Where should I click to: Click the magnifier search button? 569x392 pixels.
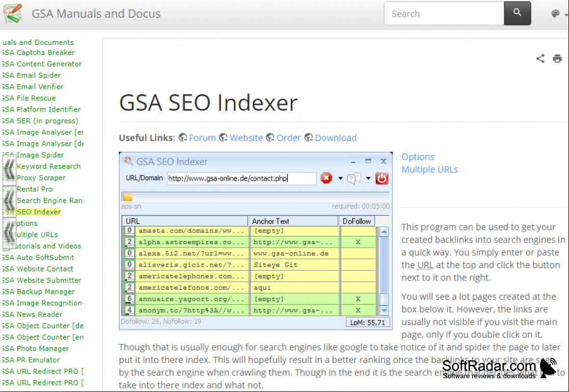[x=517, y=13]
